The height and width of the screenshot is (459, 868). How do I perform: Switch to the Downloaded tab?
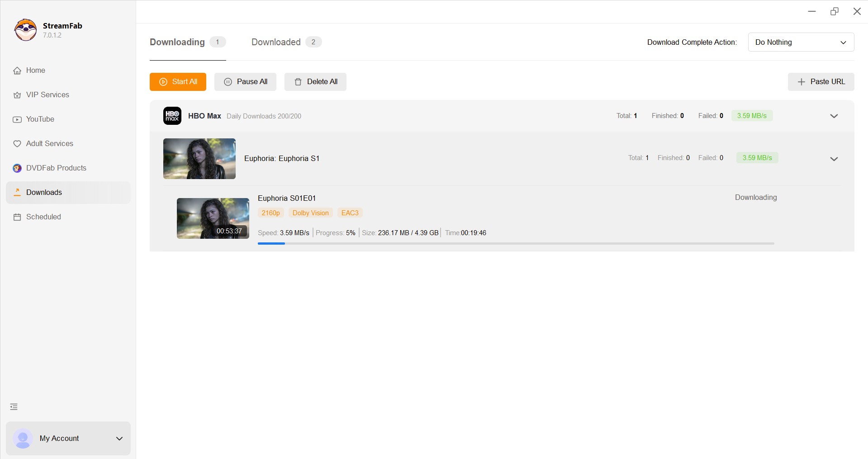point(275,42)
